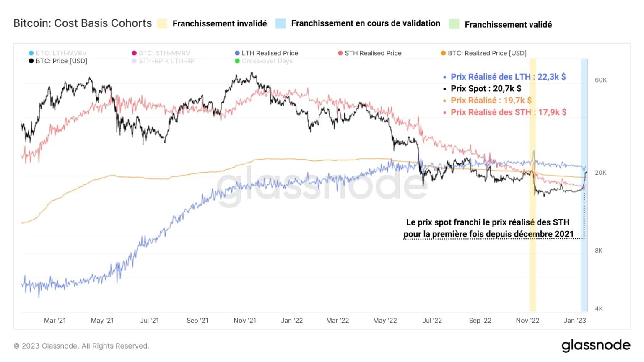Click the Nov '21 x-axis label
This screenshot has height=362, width=644.
(x=245, y=321)
